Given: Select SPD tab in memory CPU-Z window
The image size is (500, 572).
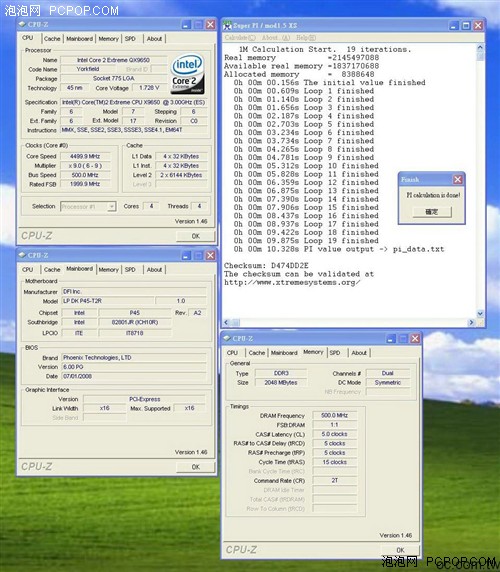Looking at the screenshot, I should click(x=335, y=353).
